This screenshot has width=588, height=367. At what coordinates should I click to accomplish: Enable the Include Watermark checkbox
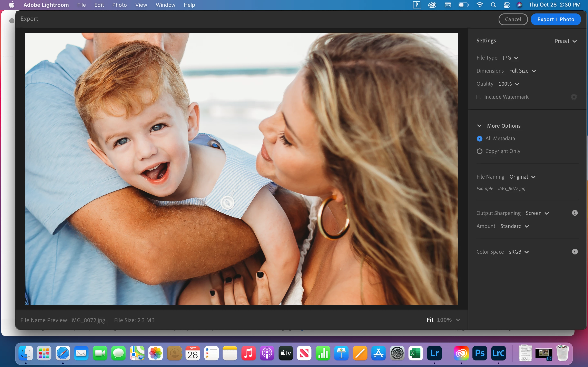(x=479, y=97)
